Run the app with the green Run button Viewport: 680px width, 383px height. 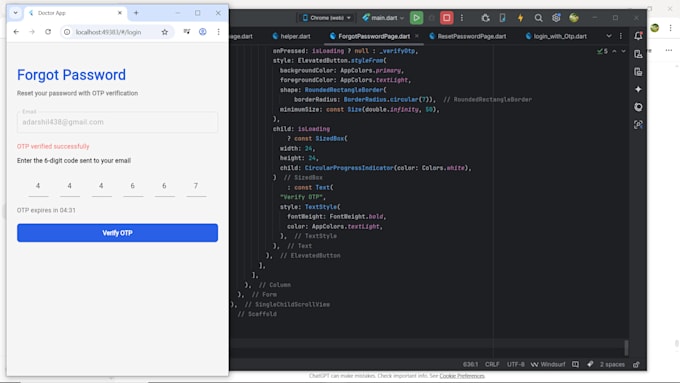pos(416,18)
